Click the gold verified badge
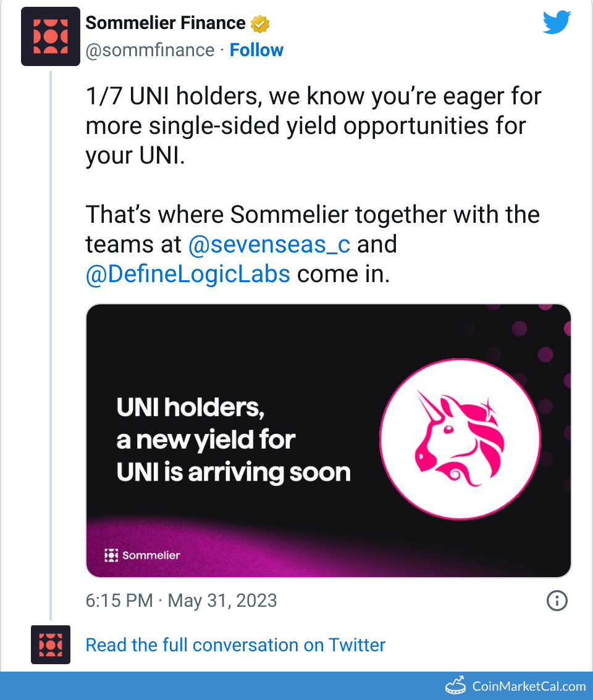The width and height of the screenshot is (593, 700). coord(260,23)
